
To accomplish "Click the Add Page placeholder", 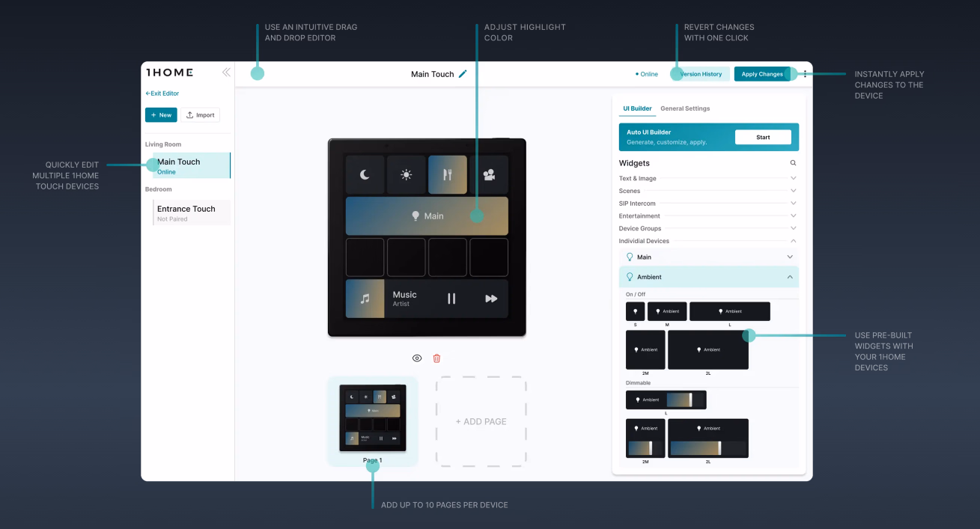I will pyautogui.click(x=481, y=421).
